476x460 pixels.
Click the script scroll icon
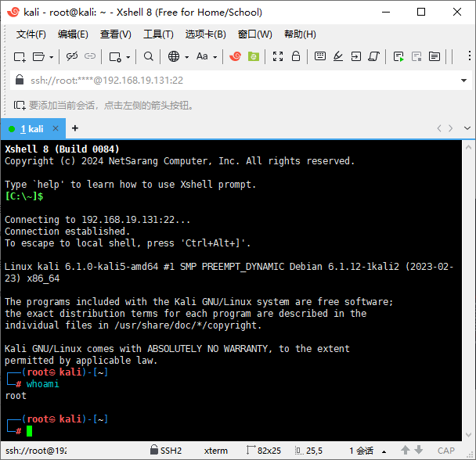(374, 56)
